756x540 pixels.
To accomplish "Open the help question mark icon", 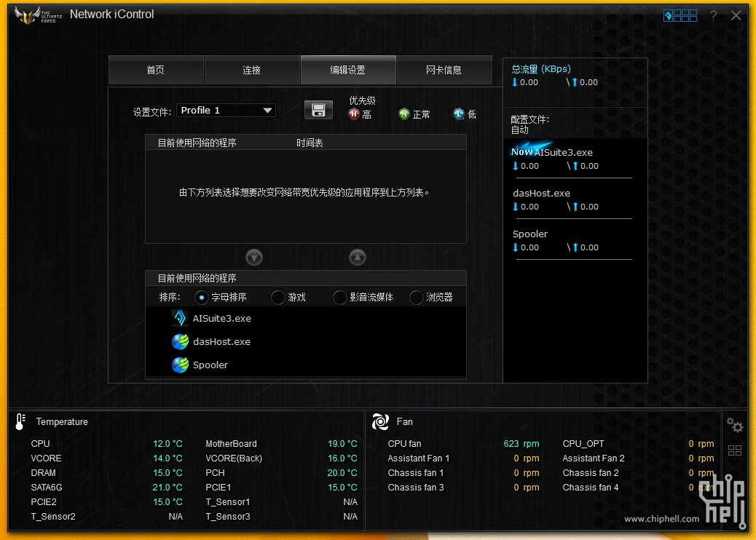I will click(x=713, y=16).
